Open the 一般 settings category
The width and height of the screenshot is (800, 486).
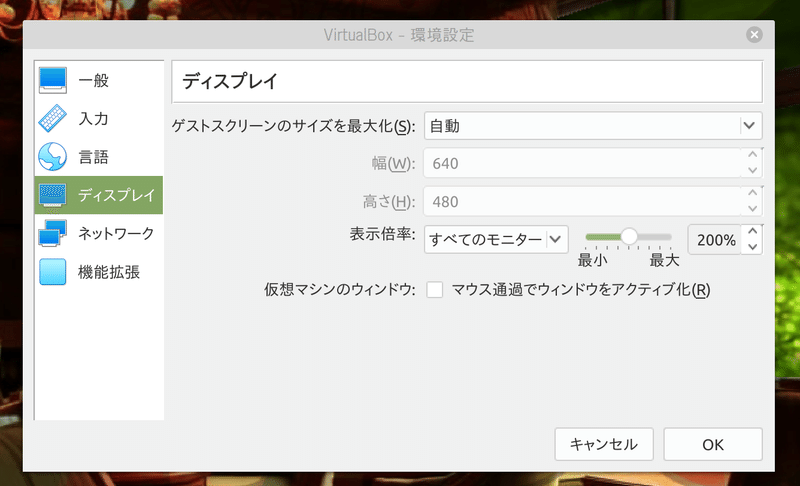pyautogui.click(x=99, y=81)
